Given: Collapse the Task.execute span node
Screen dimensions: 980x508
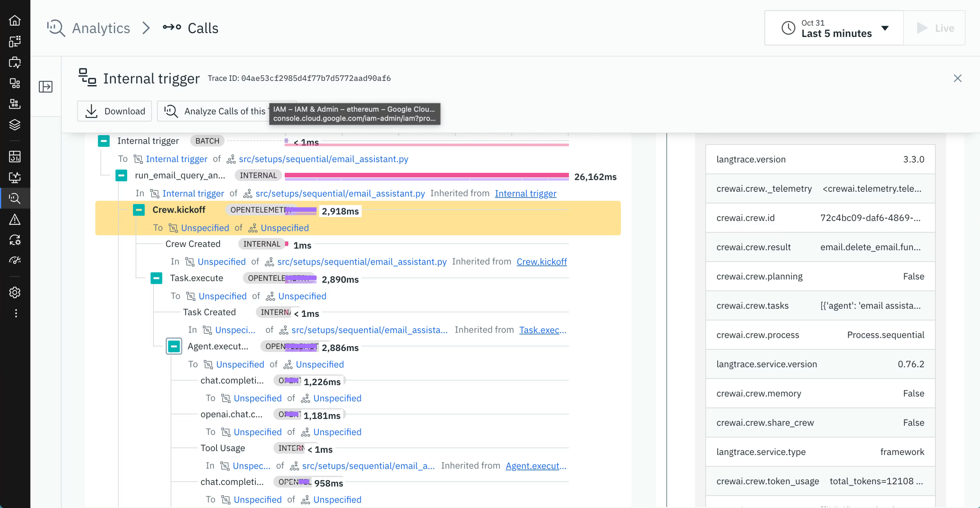Looking at the screenshot, I should pyautogui.click(x=156, y=278).
